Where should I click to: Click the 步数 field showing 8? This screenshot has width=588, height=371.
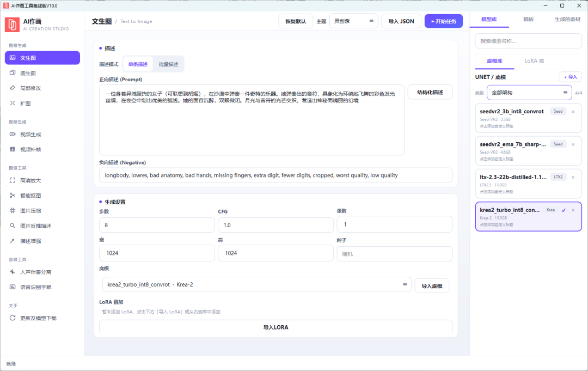click(x=157, y=225)
